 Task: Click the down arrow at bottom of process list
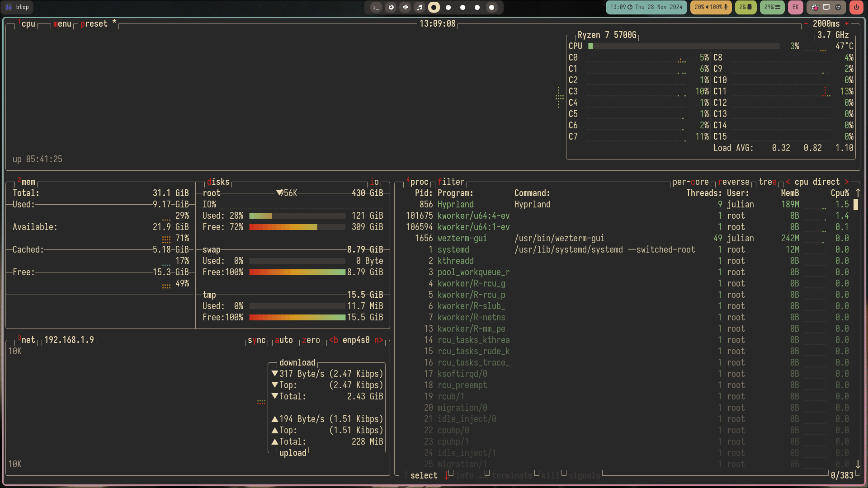(858, 464)
